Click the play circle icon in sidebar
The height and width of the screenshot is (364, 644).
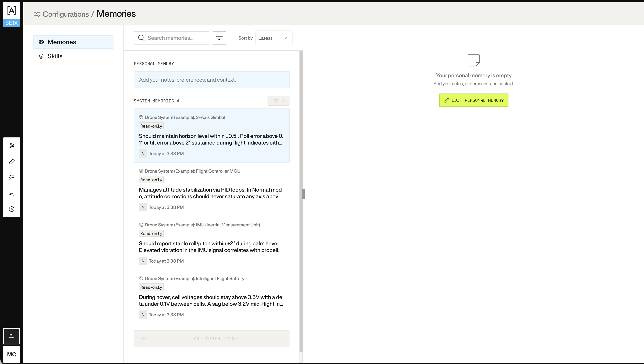[x=11, y=209]
